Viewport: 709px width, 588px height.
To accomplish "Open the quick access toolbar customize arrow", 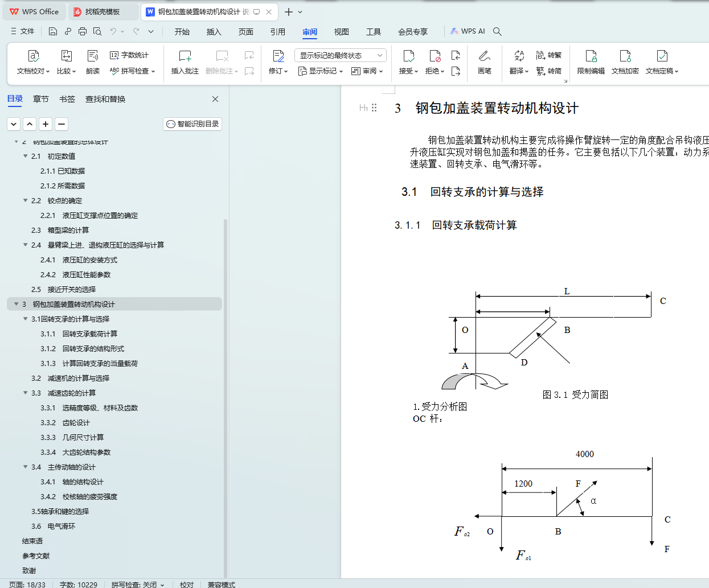I will click(x=151, y=31).
